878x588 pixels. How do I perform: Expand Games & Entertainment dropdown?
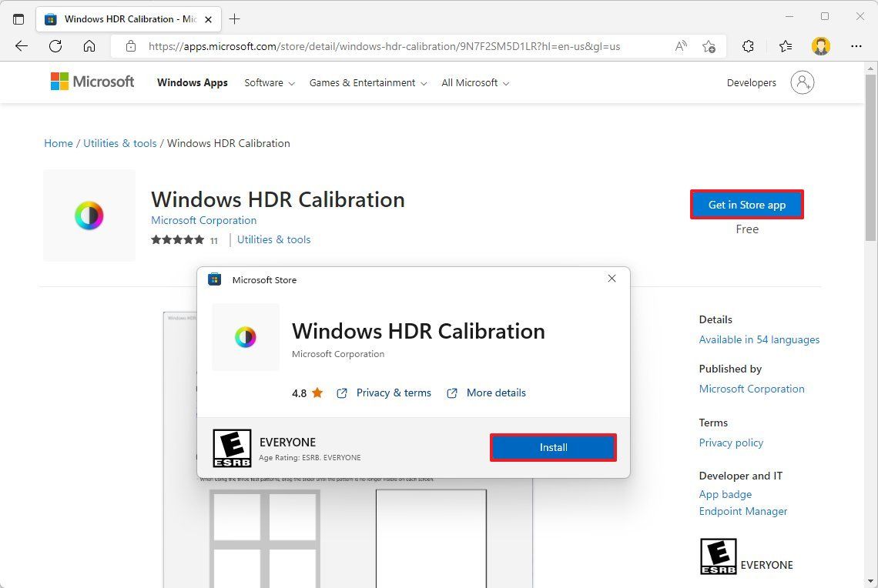(368, 83)
